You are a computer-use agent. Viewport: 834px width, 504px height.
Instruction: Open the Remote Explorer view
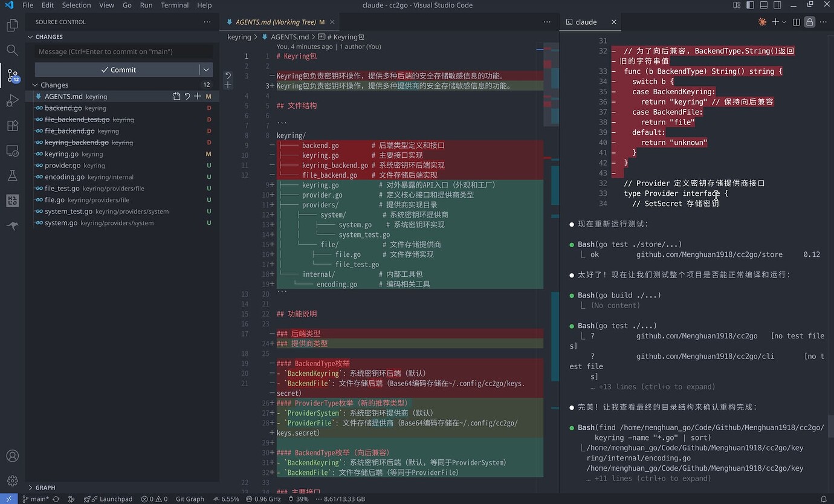tap(12, 150)
